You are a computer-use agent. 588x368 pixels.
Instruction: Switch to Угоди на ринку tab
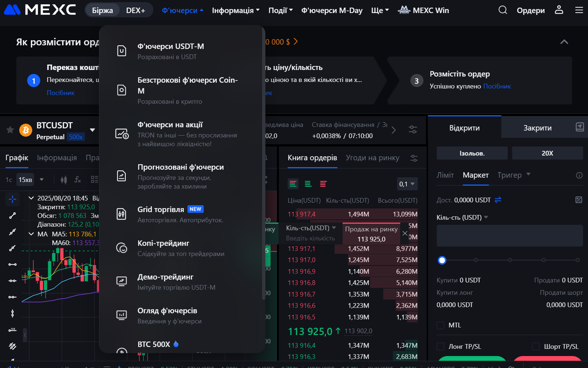coord(372,158)
